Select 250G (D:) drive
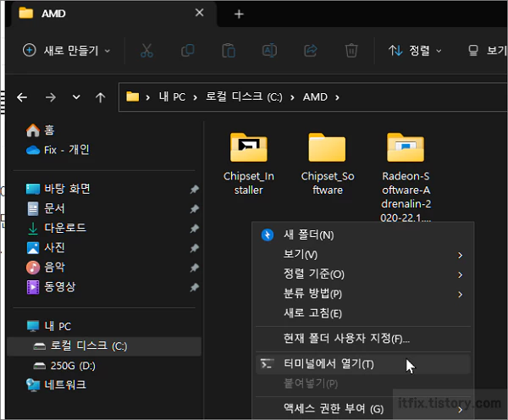The width and height of the screenshot is (508, 420). (x=65, y=366)
